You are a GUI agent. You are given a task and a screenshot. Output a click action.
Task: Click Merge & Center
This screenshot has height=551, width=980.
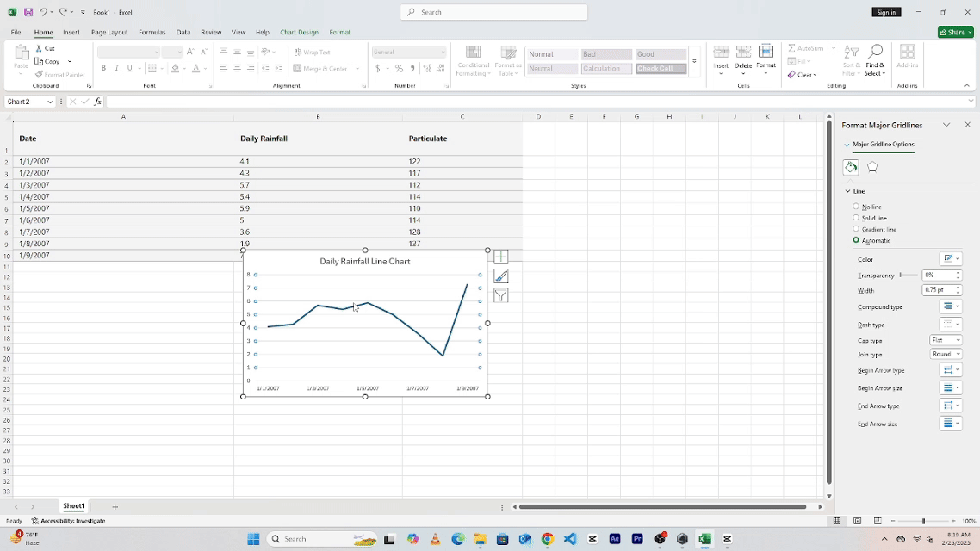pyautogui.click(x=320, y=69)
